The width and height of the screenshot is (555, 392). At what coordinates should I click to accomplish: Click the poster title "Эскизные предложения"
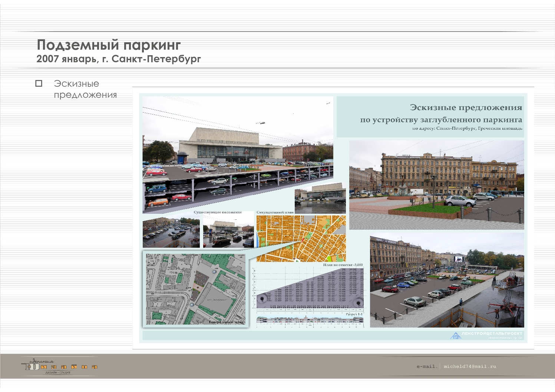coord(466,107)
